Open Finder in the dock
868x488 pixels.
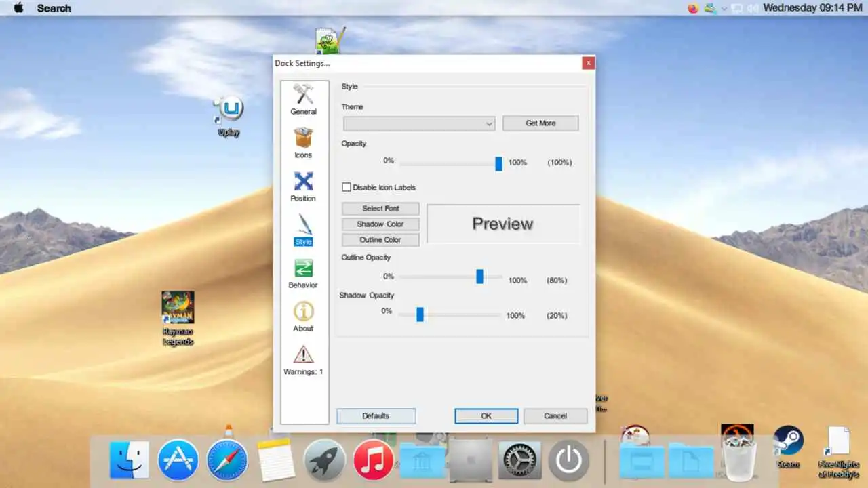(x=129, y=460)
